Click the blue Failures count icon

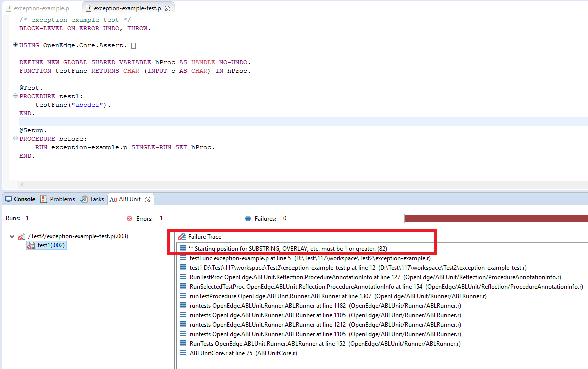coord(248,219)
